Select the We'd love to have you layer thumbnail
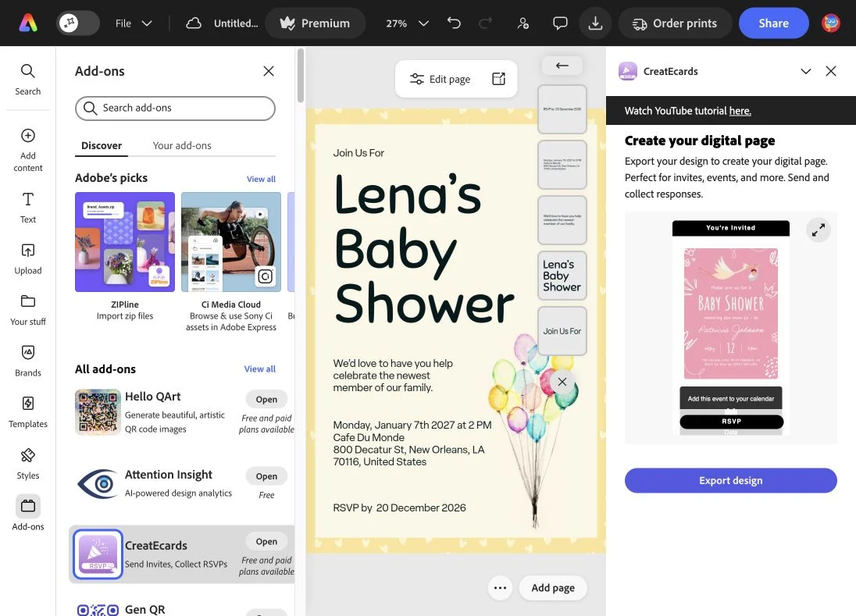856x616 pixels. pyautogui.click(x=562, y=220)
